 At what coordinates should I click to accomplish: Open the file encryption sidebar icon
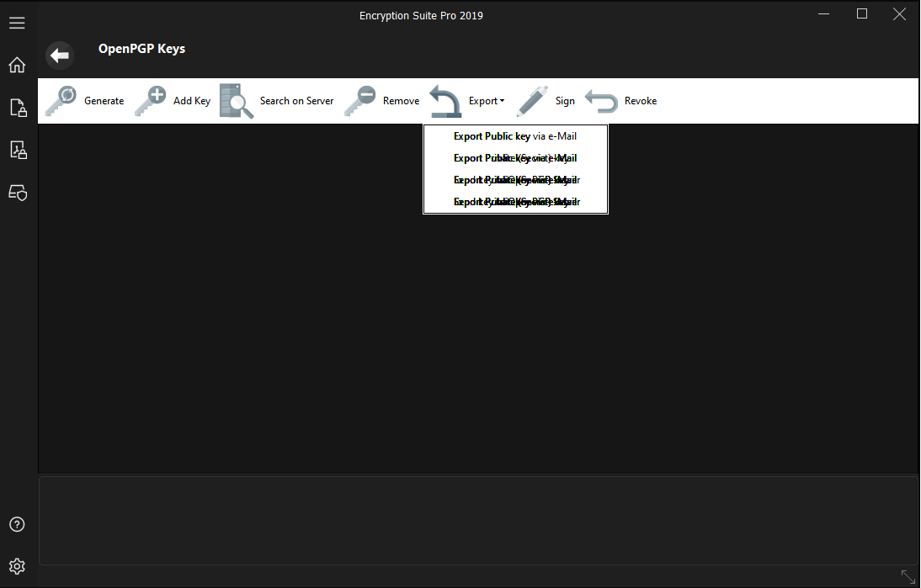point(19,108)
